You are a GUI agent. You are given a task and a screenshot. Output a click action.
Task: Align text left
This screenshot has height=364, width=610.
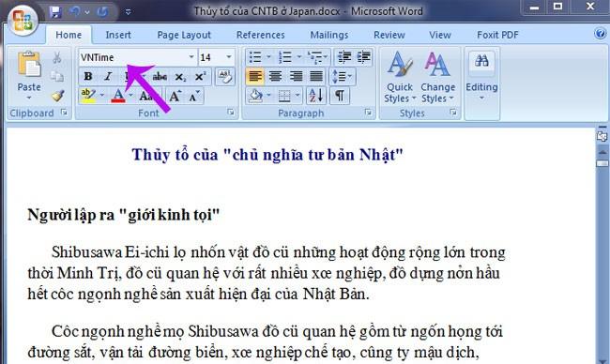click(255, 76)
